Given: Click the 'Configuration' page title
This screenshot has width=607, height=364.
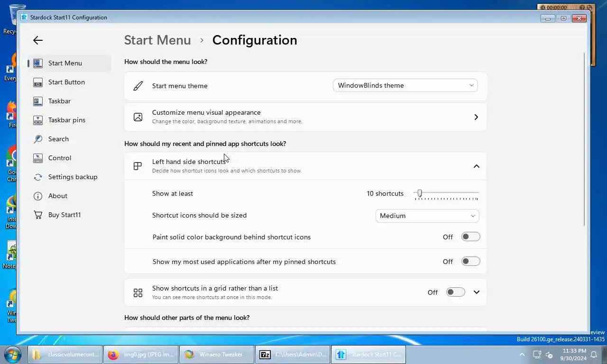Looking at the screenshot, I should [255, 40].
